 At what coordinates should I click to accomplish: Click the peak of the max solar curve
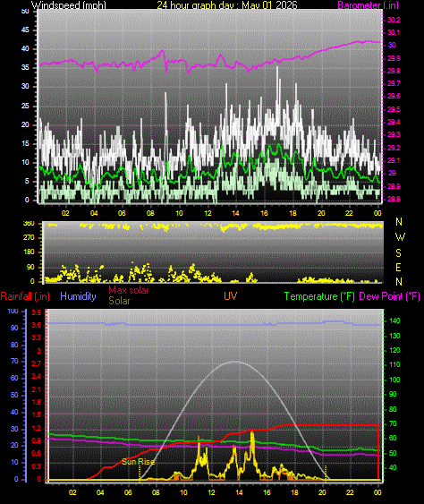pyautogui.click(x=236, y=362)
